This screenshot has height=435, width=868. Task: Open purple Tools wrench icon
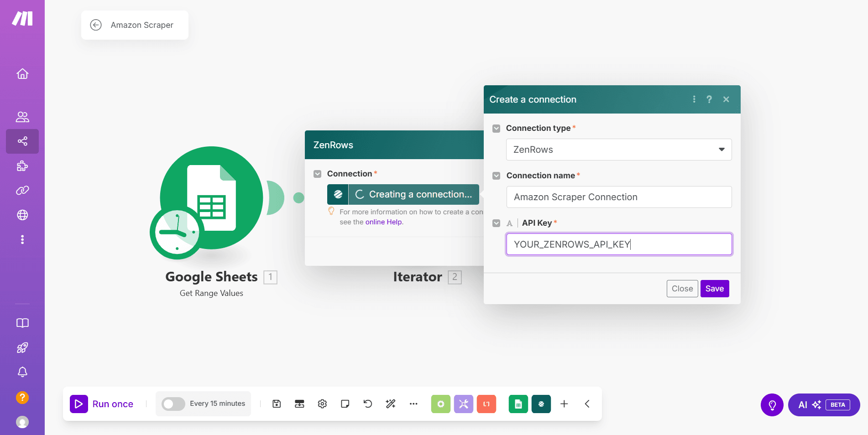464,404
